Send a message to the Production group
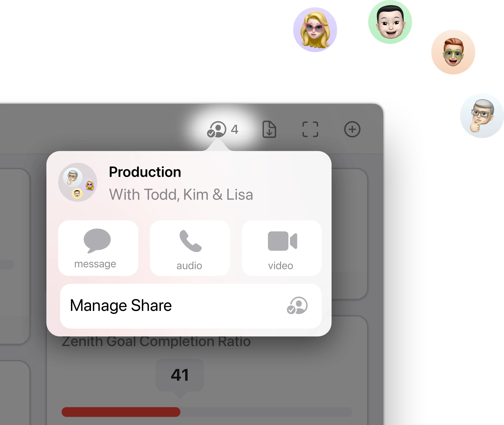Viewport: 504px width, 425px height. pos(98,248)
